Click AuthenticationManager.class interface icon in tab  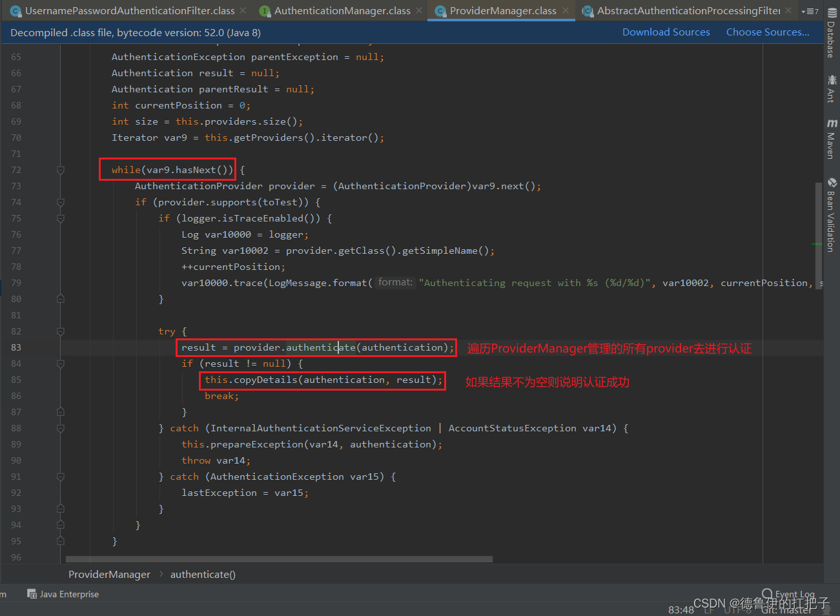coord(265,11)
